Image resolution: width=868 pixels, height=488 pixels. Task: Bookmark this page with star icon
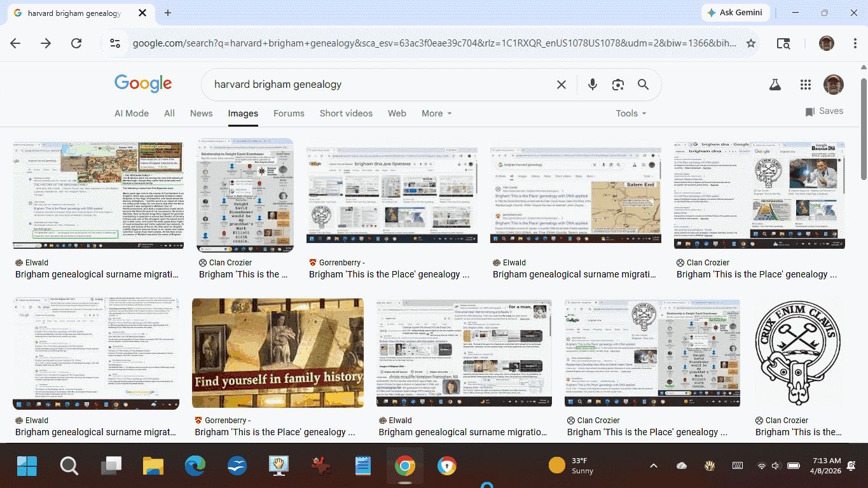point(751,43)
